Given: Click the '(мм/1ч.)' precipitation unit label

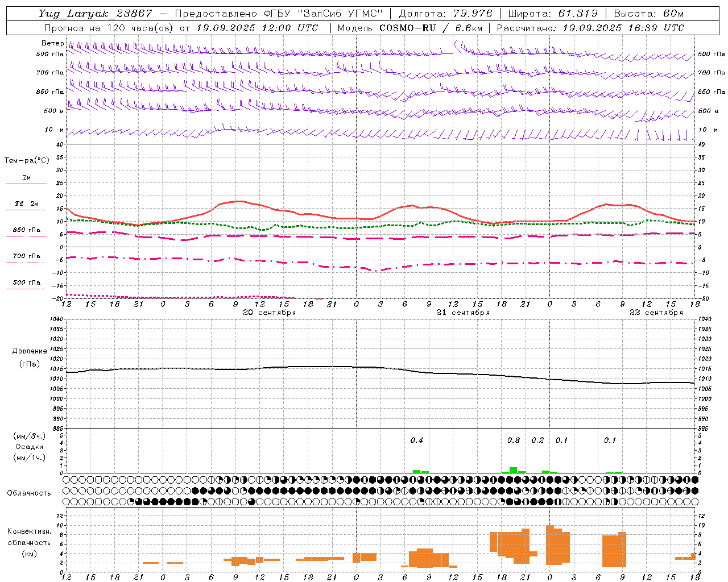Looking at the screenshot, I should pos(30,458).
